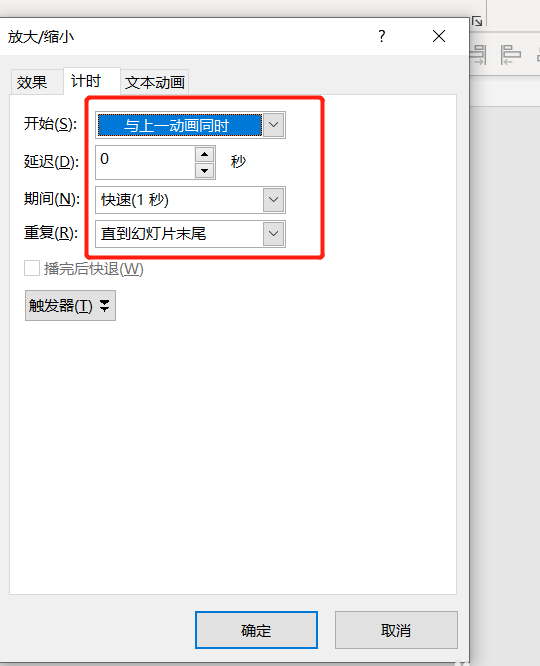The height and width of the screenshot is (666, 540).
Task: Close the 放大/缩小 dialog with the X
Action: (439, 37)
